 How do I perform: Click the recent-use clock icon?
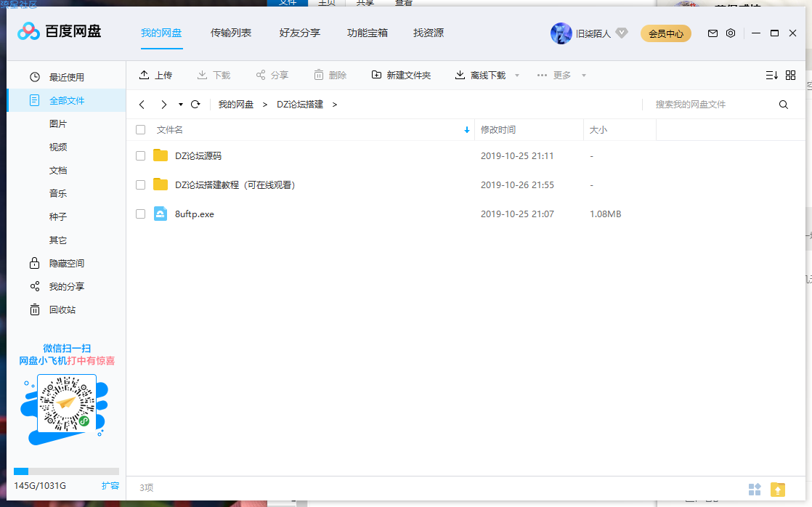tap(35, 77)
